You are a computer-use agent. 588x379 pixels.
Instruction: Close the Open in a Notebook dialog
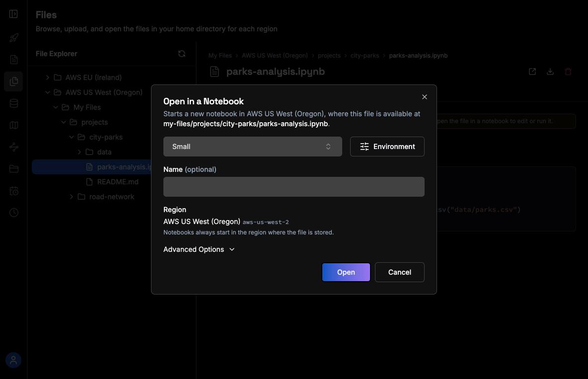(x=425, y=97)
